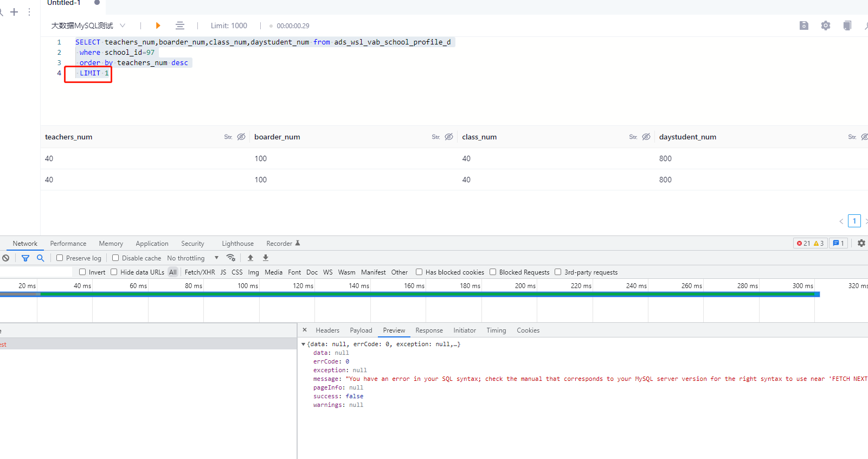Click the network filter text field
868x459 pixels.
click(36, 272)
